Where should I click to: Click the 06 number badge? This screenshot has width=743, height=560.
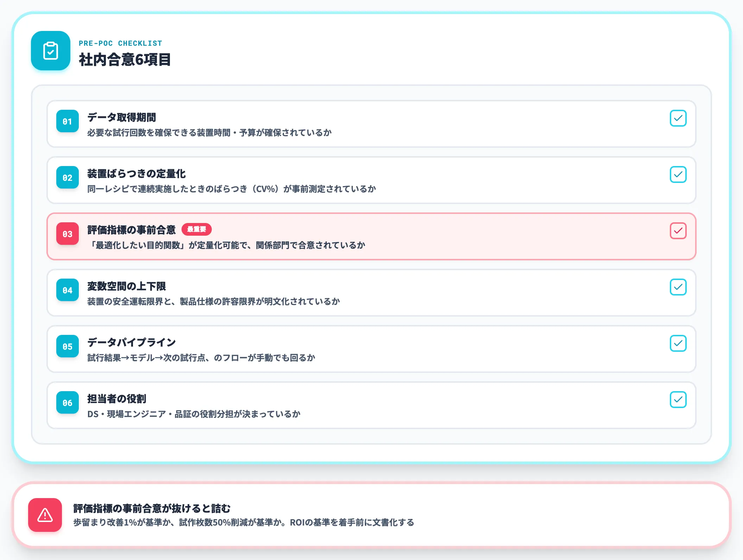coord(68,403)
